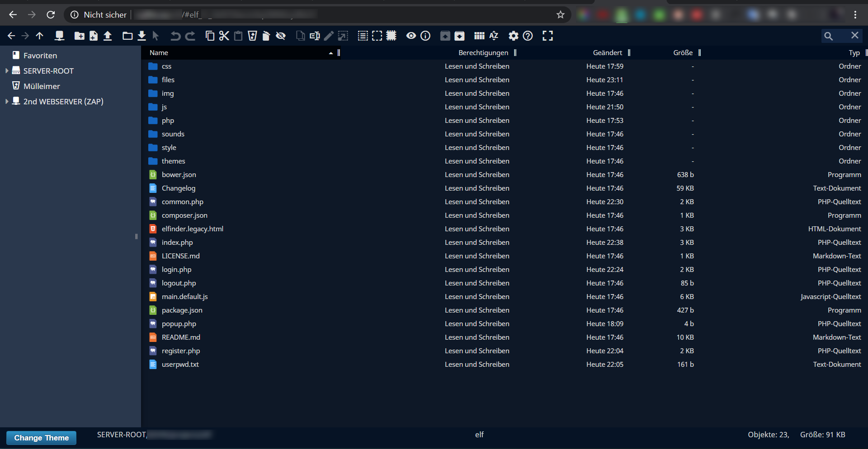Sort by Name column header

159,53
